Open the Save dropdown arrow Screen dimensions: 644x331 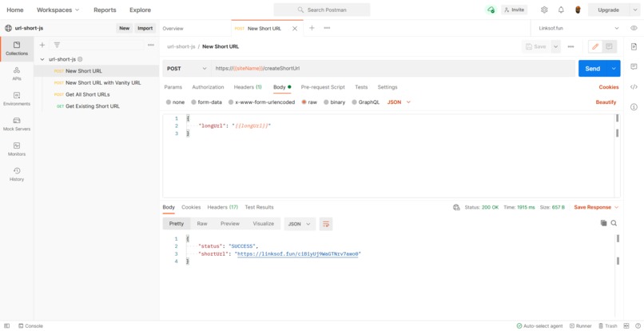click(555, 46)
